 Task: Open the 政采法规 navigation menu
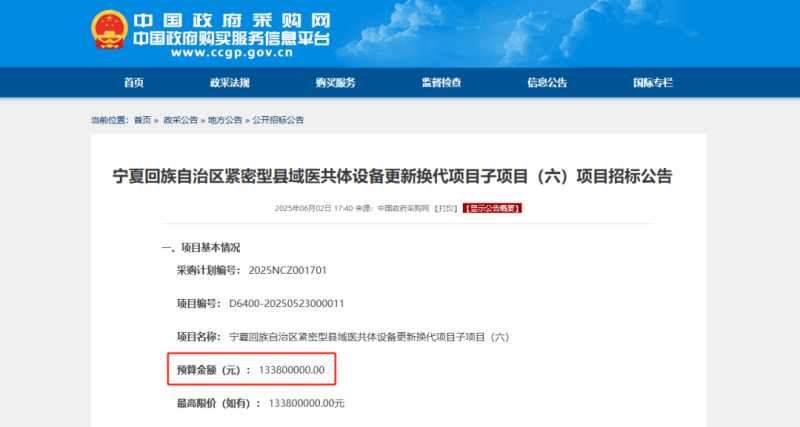(x=229, y=82)
